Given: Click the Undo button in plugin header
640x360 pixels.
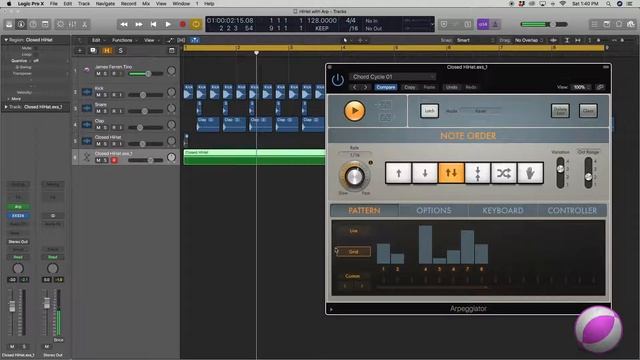Looking at the screenshot, I should [451, 87].
